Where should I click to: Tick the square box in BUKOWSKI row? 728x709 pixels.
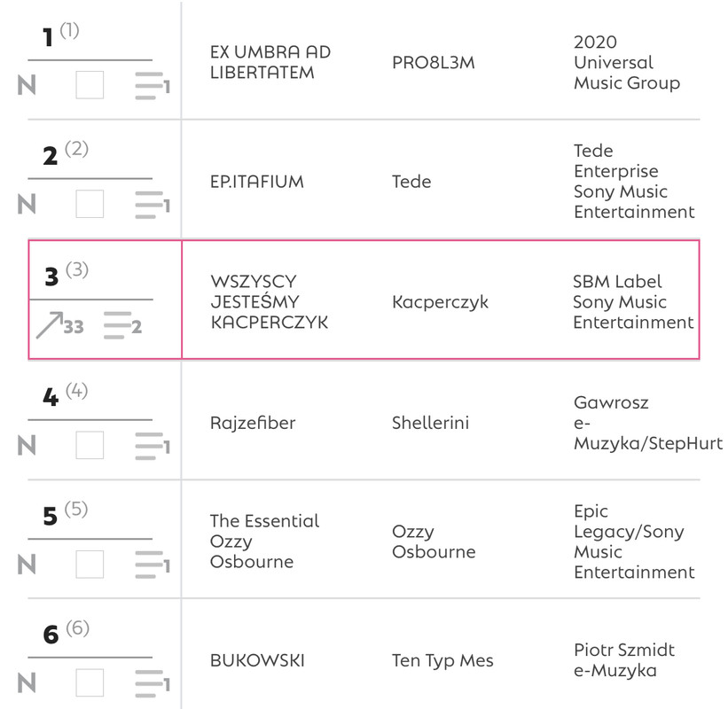(90, 682)
